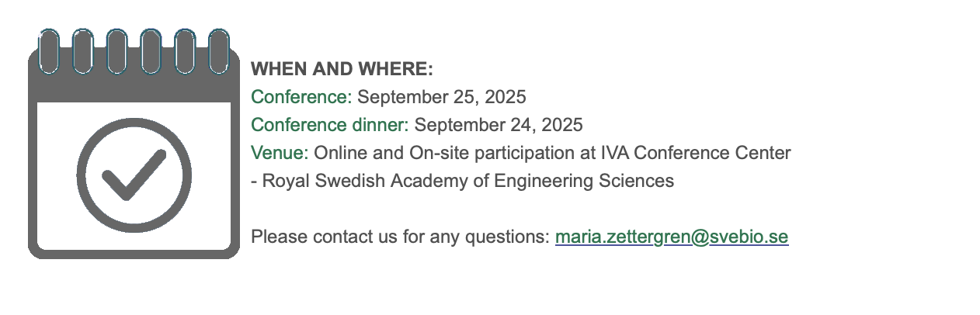Select the "WHEN AND WHERE:" heading
980x315 pixels.
342,69
